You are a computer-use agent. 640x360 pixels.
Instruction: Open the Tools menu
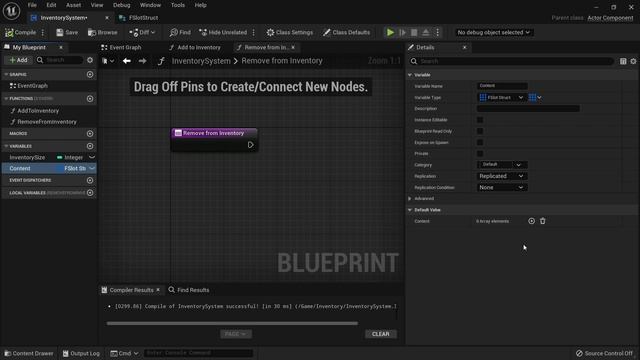tap(178, 5)
